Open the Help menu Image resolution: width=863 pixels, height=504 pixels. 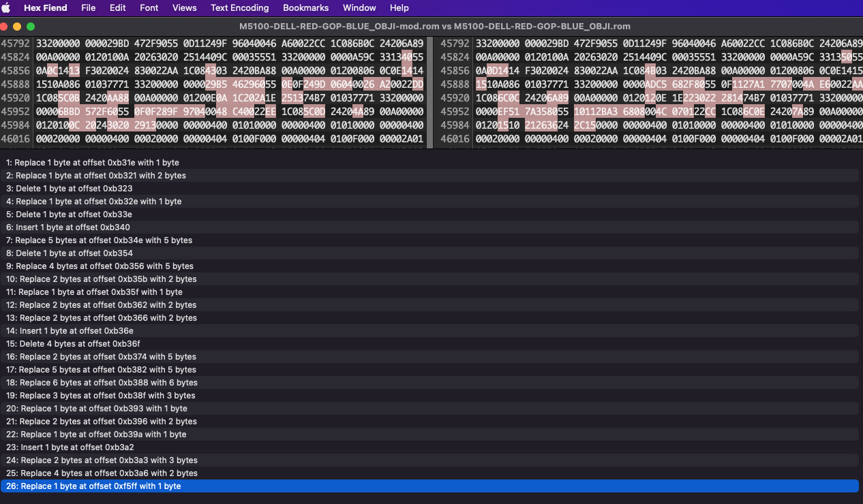coord(399,8)
